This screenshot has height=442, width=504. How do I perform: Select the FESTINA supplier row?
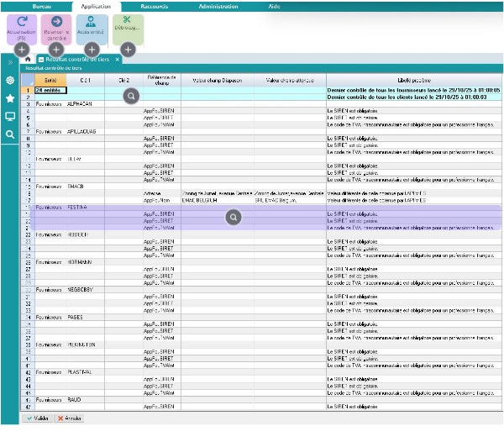[x=84, y=207]
